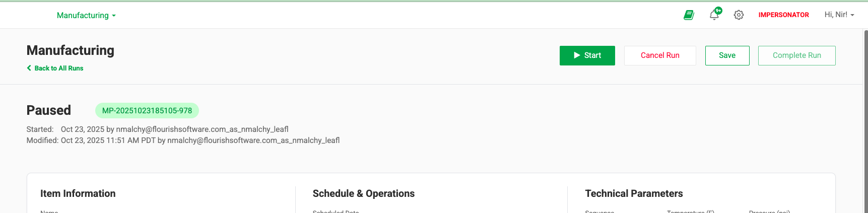
Task: Cancel the run with Cancel Run
Action: tap(660, 55)
